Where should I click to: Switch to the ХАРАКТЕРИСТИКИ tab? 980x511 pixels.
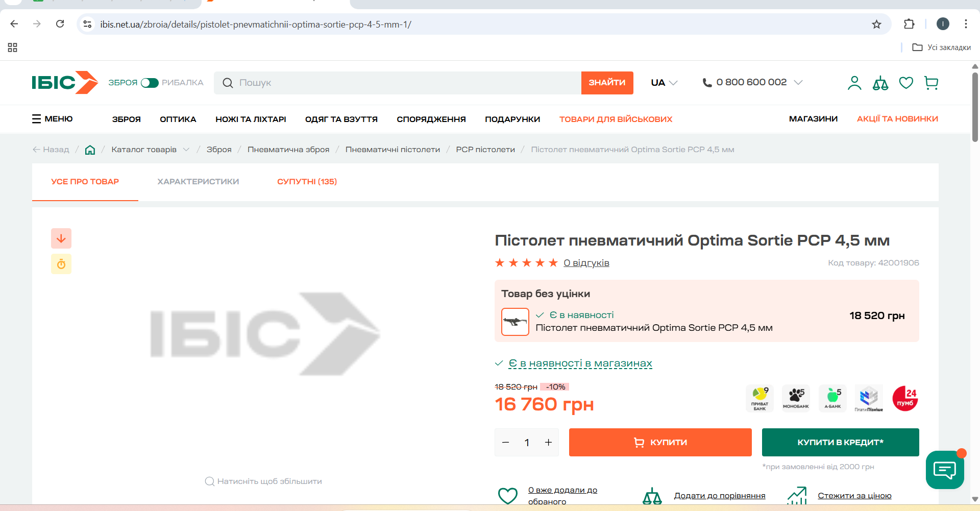click(x=198, y=182)
